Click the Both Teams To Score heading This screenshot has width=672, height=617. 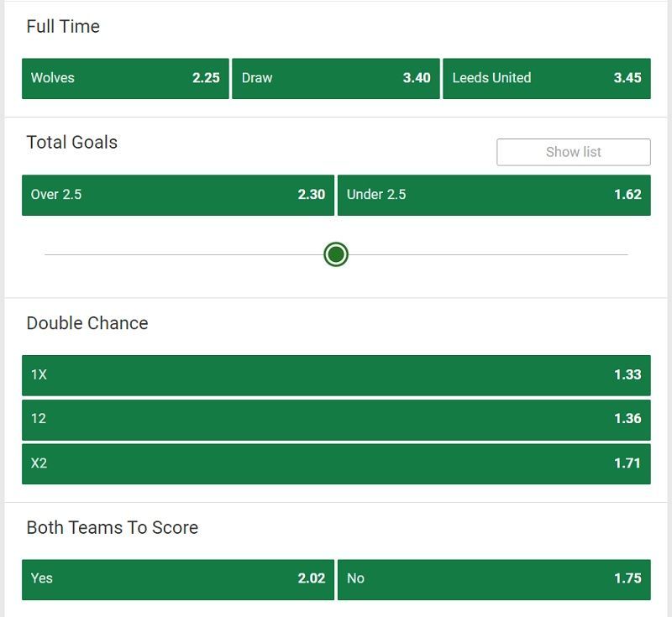(113, 527)
